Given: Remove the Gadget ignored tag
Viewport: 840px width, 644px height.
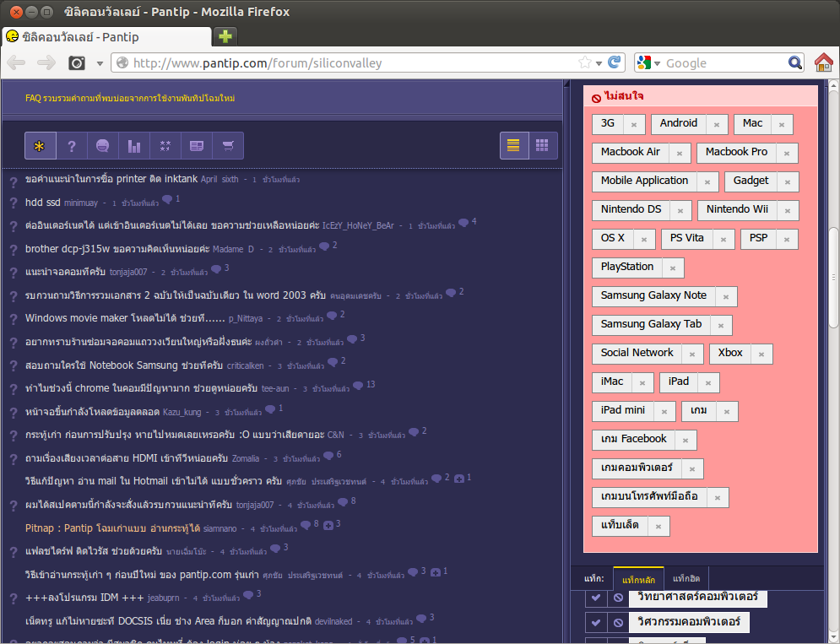Looking at the screenshot, I should pyautogui.click(x=788, y=182).
